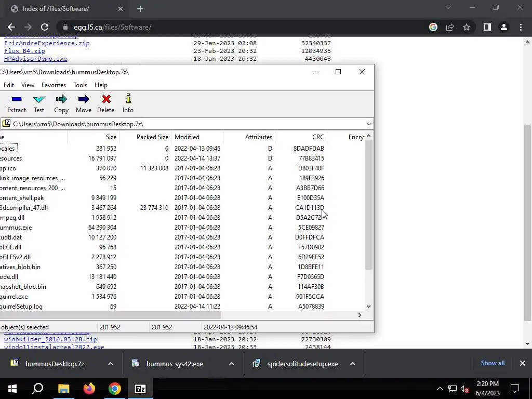Viewport: 532px width, 399px height.
Task: Expand the 7-Zip path dropdown
Action: pyautogui.click(x=369, y=124)
